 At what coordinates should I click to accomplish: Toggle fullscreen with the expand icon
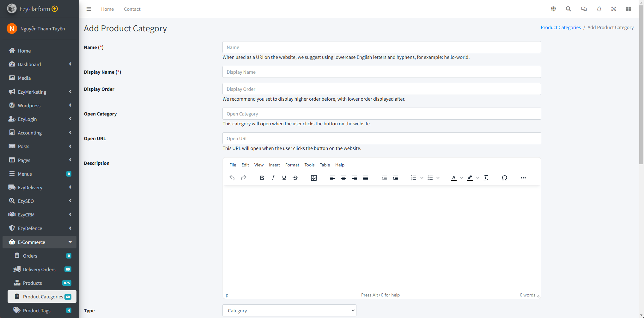pos(613,9)
